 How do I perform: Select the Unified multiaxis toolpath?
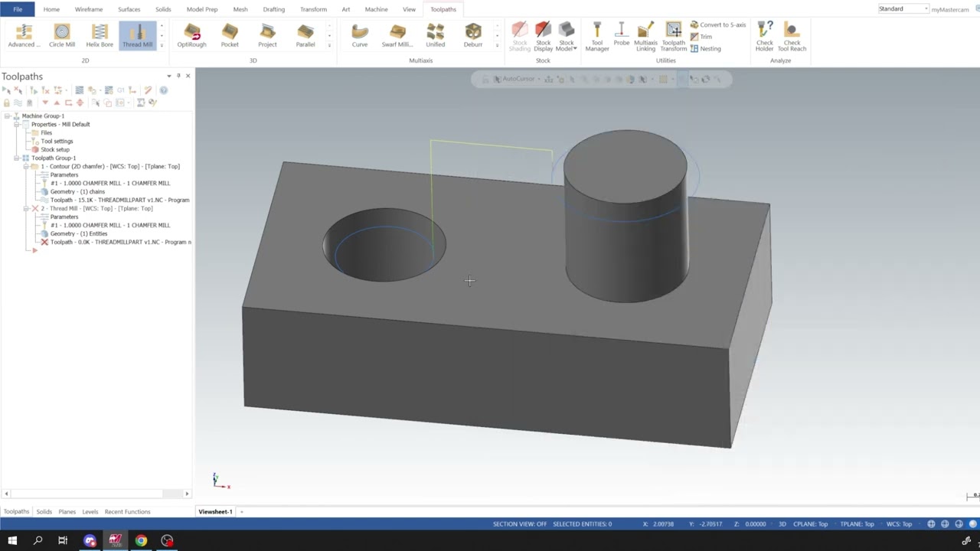436,36
